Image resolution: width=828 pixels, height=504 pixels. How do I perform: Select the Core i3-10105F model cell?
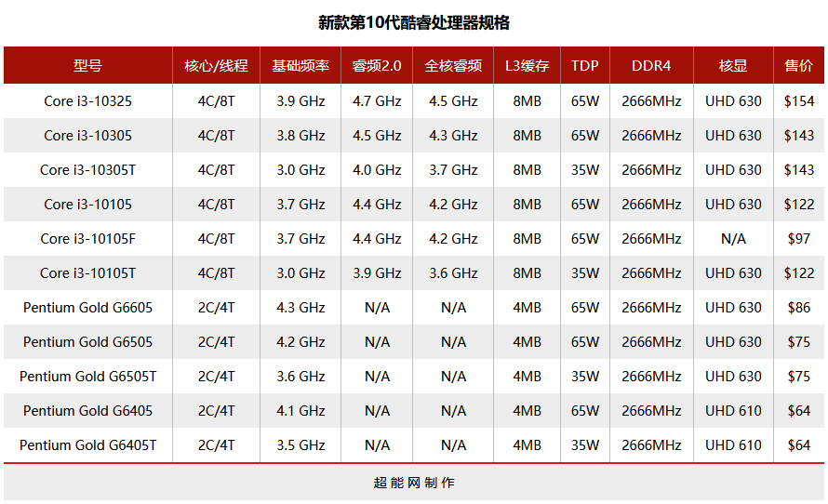[87, 239]
